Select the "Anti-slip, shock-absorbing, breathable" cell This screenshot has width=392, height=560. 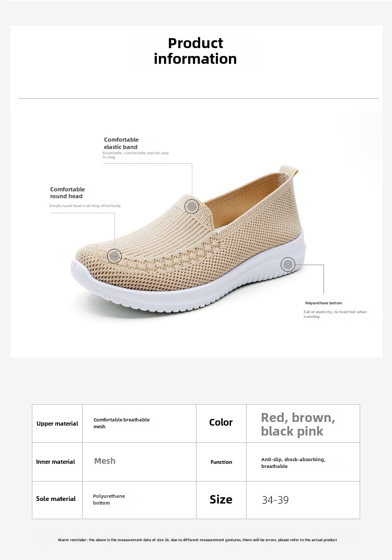pyautogui.click(x=293, y=463)
